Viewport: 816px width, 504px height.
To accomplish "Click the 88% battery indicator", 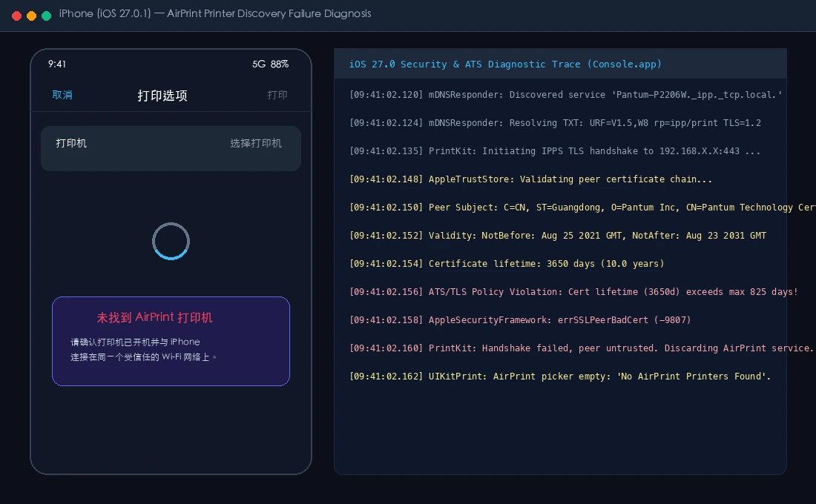I will (x=280, y=64).
